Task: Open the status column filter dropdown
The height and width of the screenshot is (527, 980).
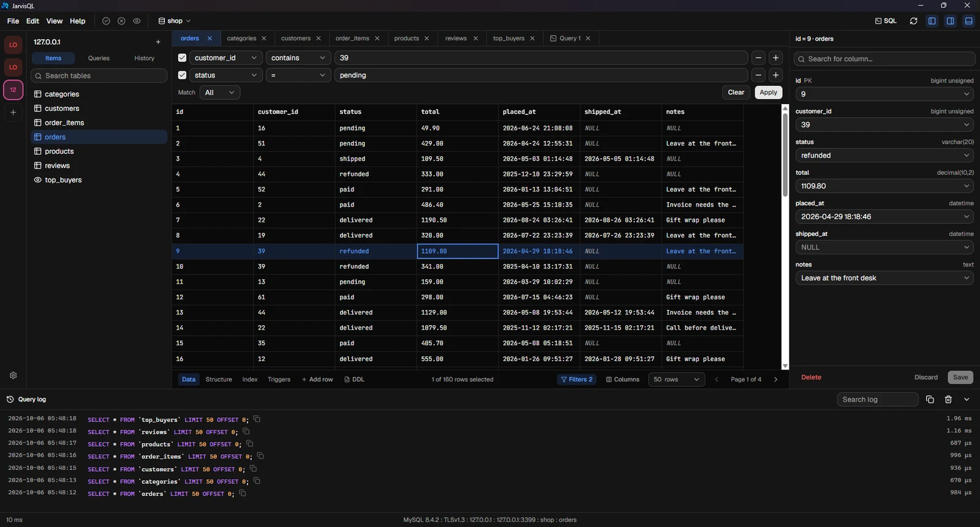Action: point(225,75)
